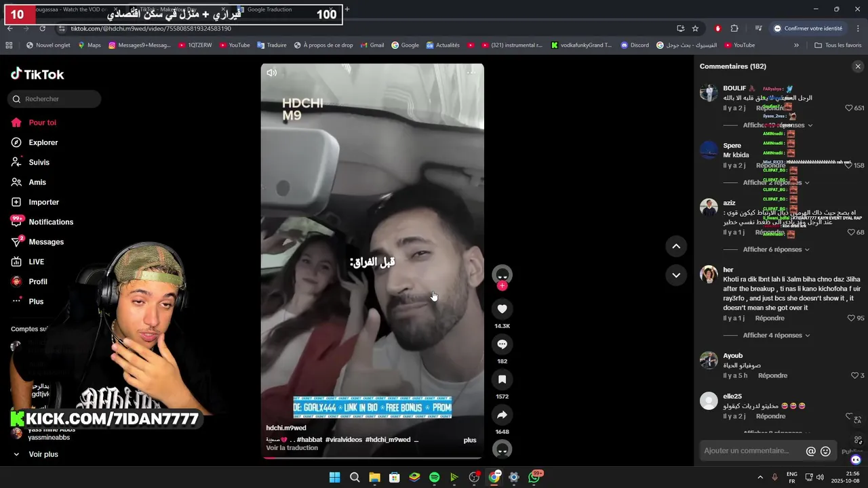Click Voir la traduction link
Screen dimensions: 868x488
point(292,448)
